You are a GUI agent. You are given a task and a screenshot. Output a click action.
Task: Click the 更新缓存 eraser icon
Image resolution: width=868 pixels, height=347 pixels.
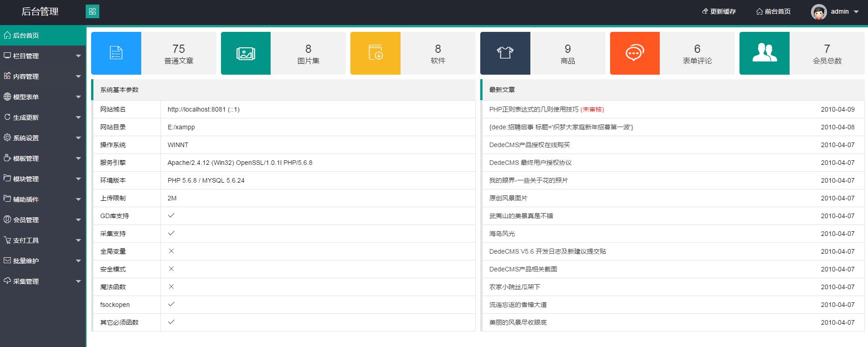point(705,11)
